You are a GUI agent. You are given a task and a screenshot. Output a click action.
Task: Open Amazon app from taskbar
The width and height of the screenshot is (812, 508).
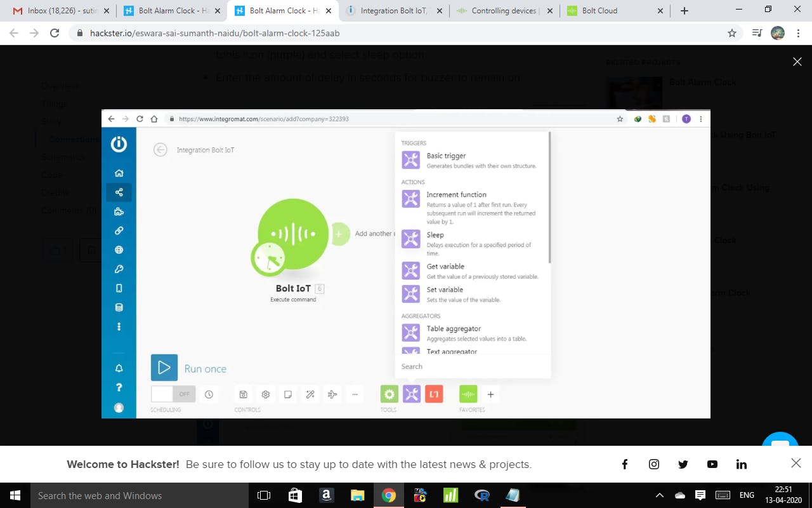click(327, 495)
